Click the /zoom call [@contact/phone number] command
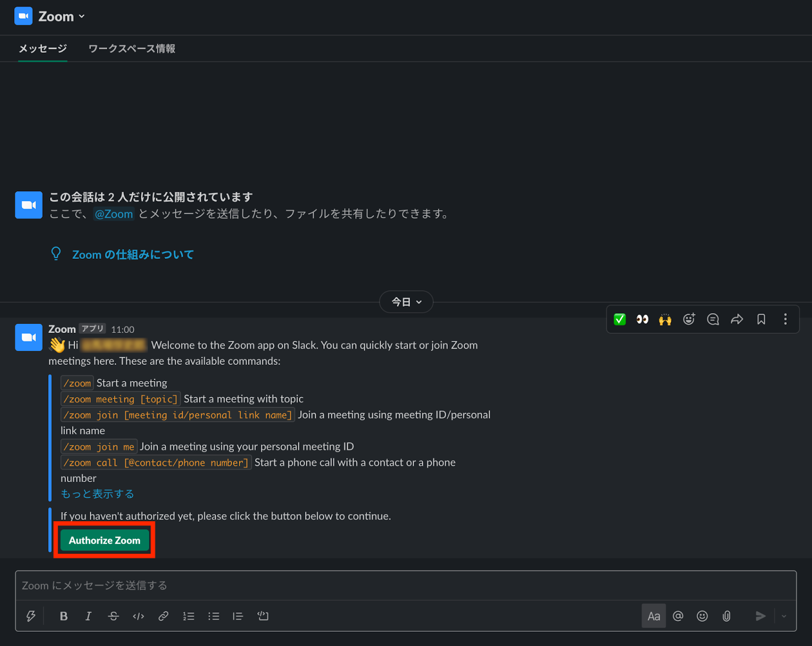The height and width of the screenshot is (646, 812). click(x=156, y=463)
